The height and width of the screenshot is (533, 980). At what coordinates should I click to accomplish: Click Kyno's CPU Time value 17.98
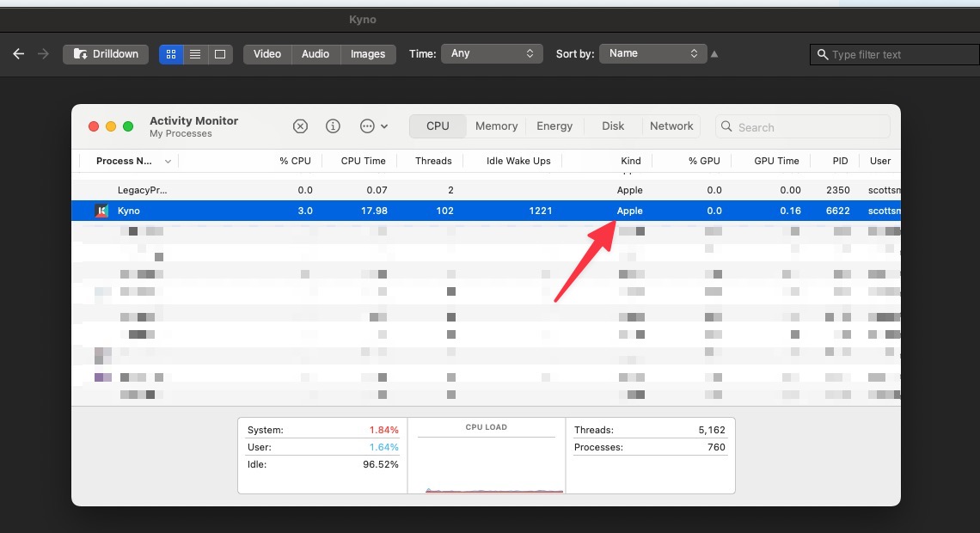[374, 211]
